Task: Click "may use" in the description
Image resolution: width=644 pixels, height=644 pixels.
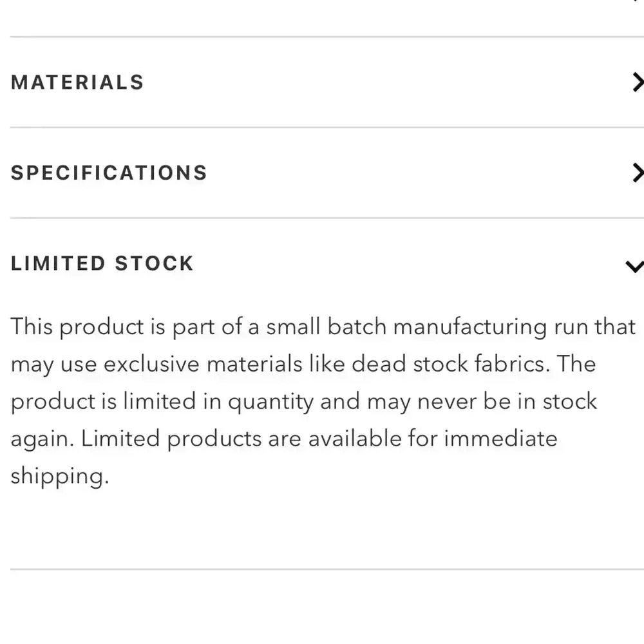Action: [53, 365]
